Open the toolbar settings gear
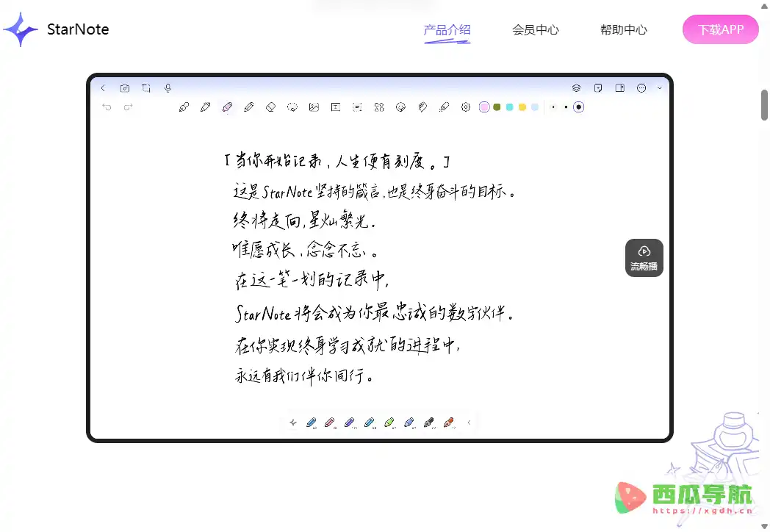This screenshot has width=770, height=532. [x=466, y=107]
